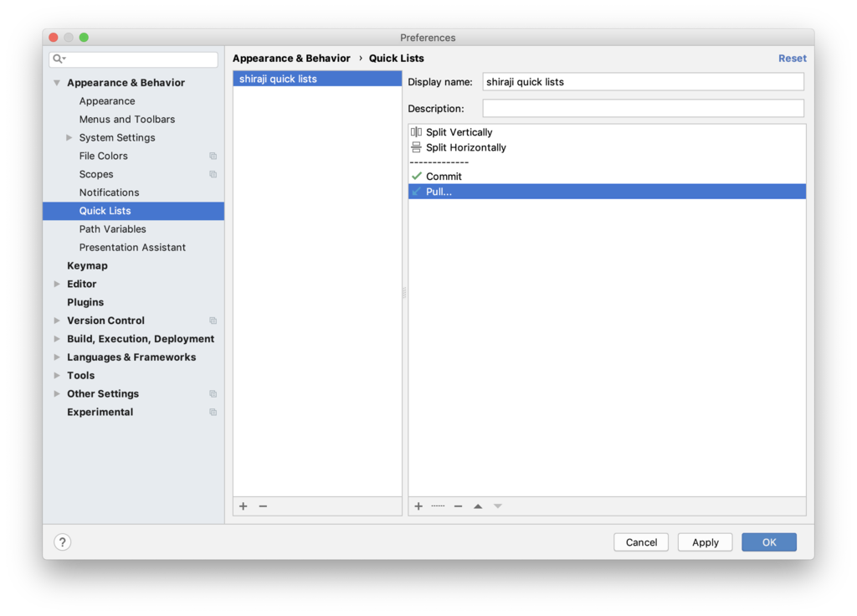Expand Build, Execution, Deployment section
857x616 pixels.
tap(57, 339)
